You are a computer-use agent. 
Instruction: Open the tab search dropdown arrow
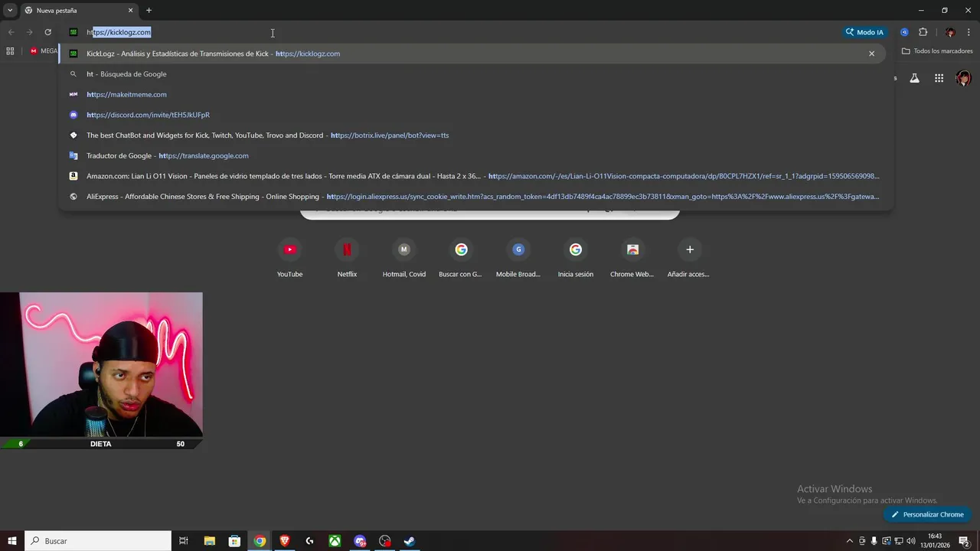pyautogui.click(x=10, y=10)
